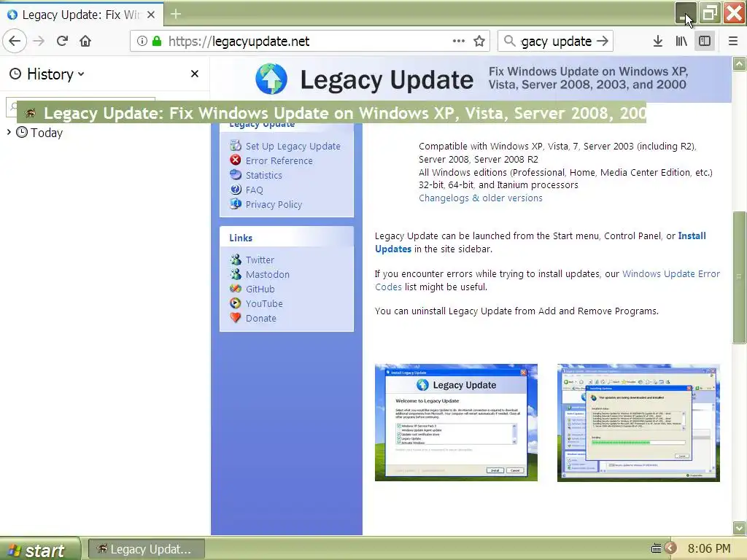Click the Donate heart icon
747x560 pixels.
click(236, 318)
